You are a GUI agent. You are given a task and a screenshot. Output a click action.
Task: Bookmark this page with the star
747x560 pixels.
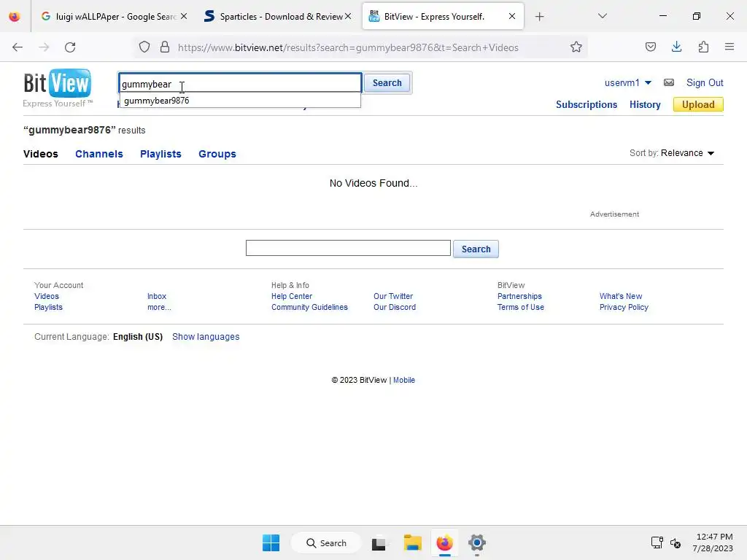point(576,47)
